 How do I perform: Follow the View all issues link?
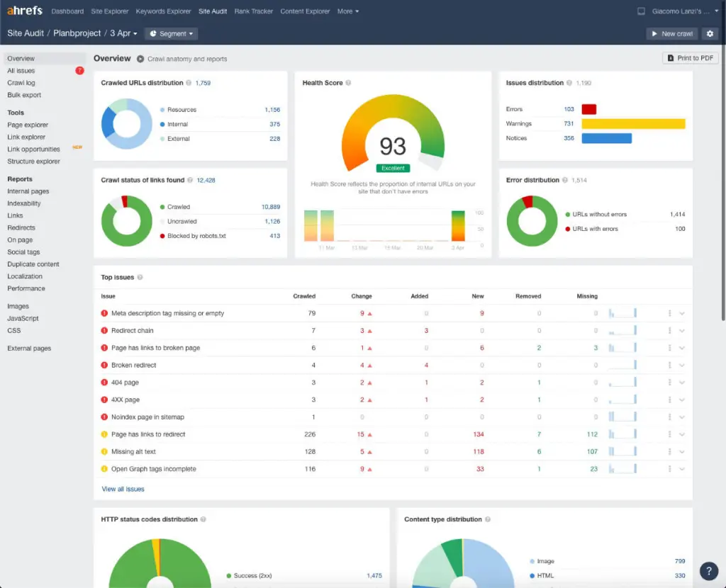point(123,489)
